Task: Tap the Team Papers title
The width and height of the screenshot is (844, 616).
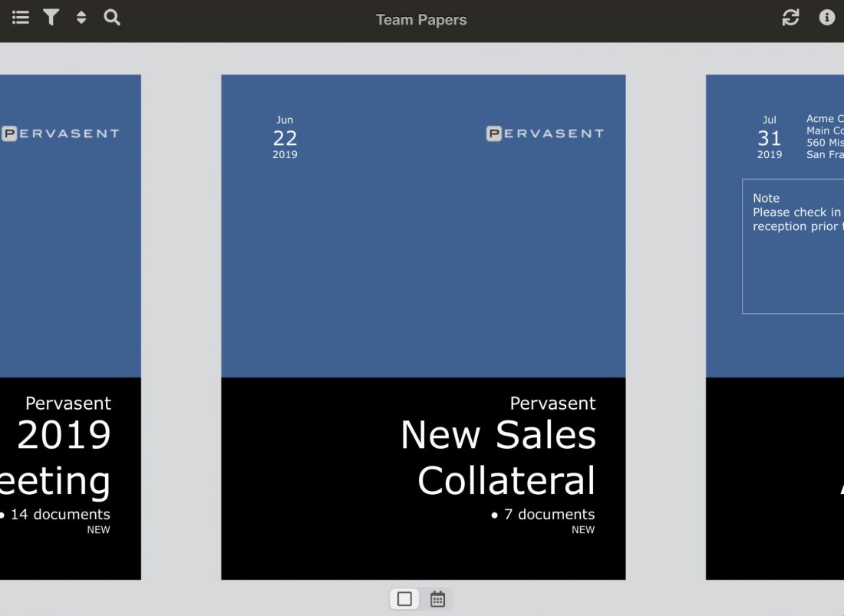Action: pos(420,19)
